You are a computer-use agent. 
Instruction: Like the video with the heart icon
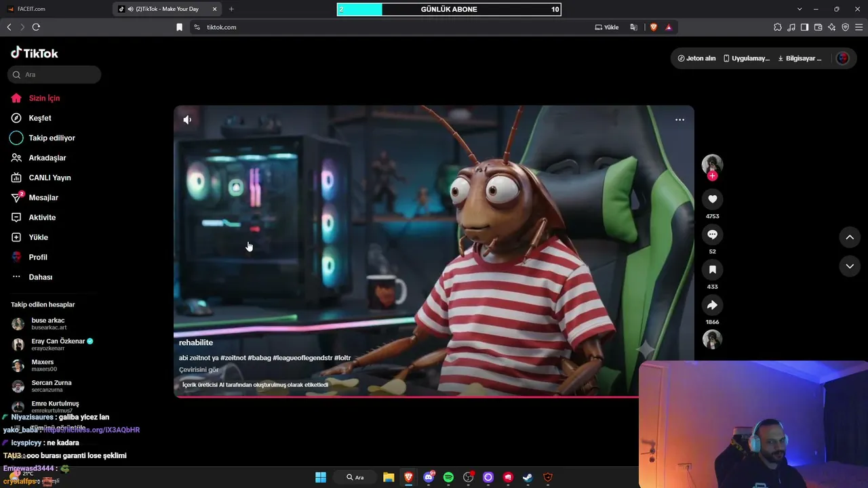tap(712, 199)
